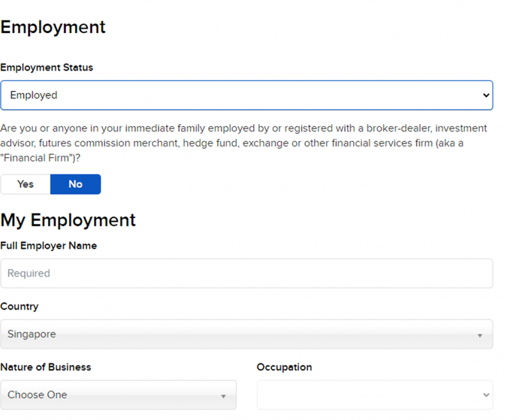Click the Financial Firm question text
Screen dimensions: 519x420
click(x=243, y=142)
